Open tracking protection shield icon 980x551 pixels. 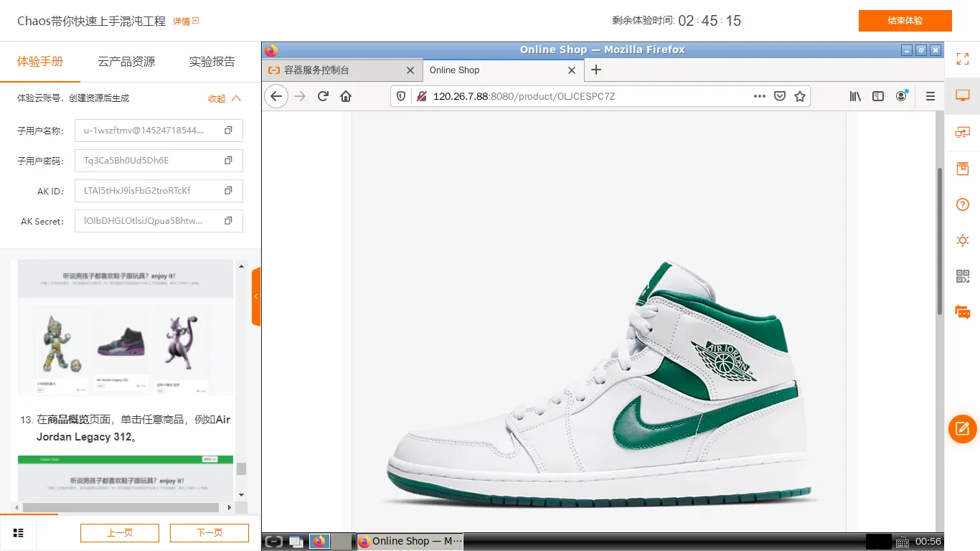401,96
